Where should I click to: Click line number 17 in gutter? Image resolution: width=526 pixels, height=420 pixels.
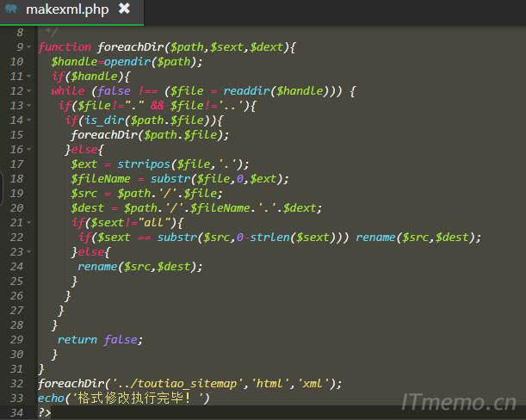tap(16, 164)
